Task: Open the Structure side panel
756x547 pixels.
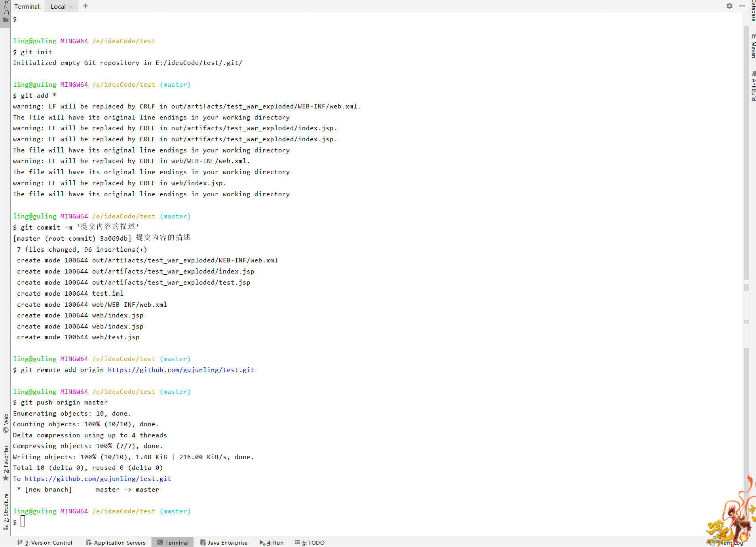Action: [x=6, y=511]
